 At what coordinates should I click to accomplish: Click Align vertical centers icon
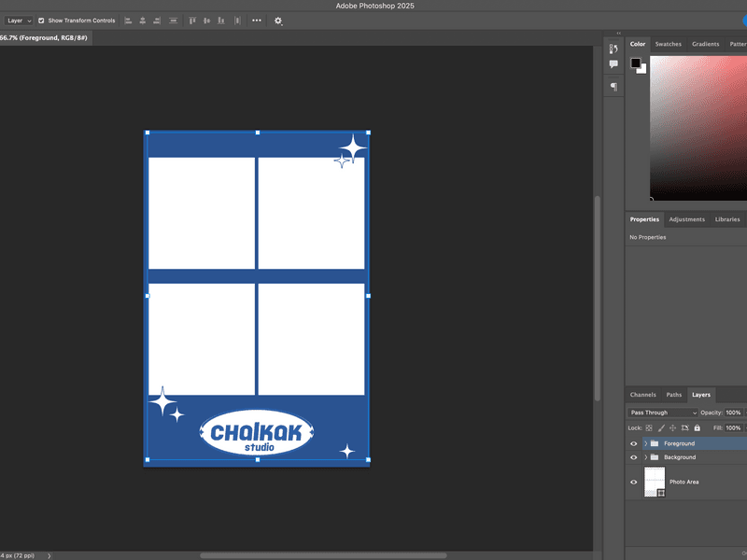[x=206, y=21]
